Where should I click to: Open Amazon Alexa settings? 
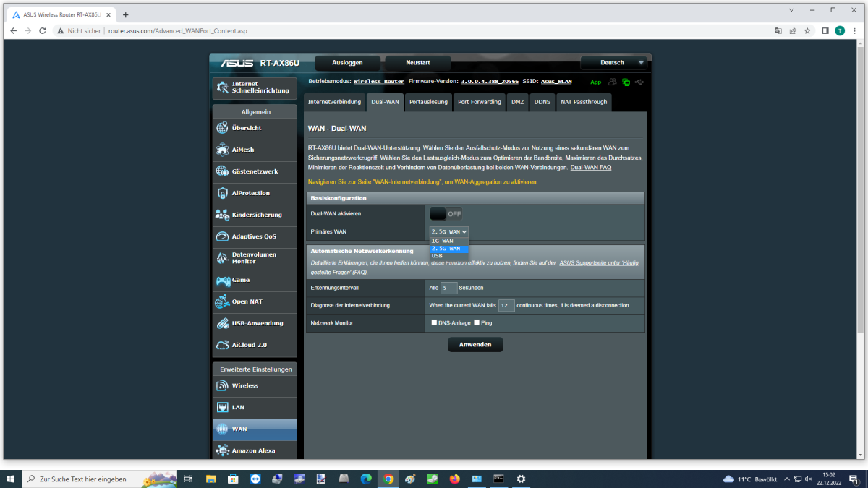pyautogui.click(x=255, y=450)
